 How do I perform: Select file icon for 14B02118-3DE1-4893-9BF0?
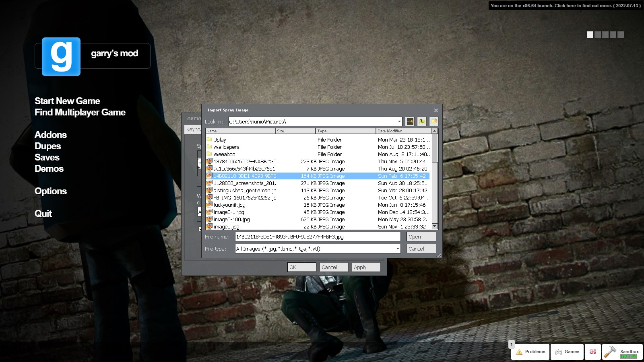coord(209,176)
